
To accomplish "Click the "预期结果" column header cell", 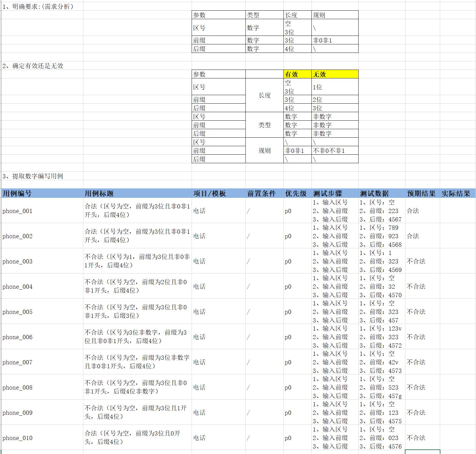I will pos(422,193).
